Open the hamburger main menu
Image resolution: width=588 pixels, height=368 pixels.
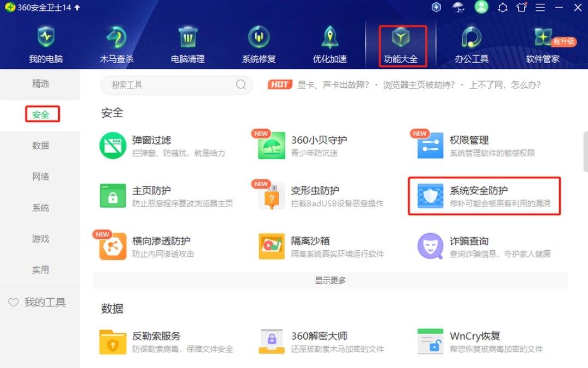(540, 7)
